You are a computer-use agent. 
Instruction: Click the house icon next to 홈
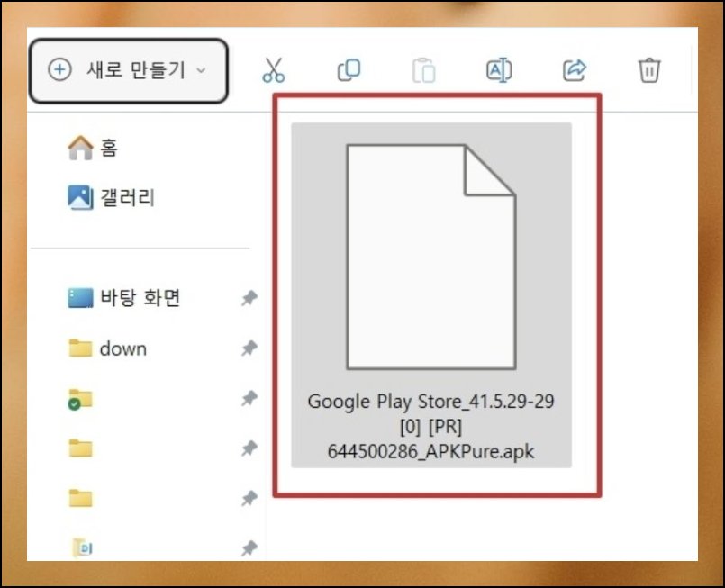(80, 148)
